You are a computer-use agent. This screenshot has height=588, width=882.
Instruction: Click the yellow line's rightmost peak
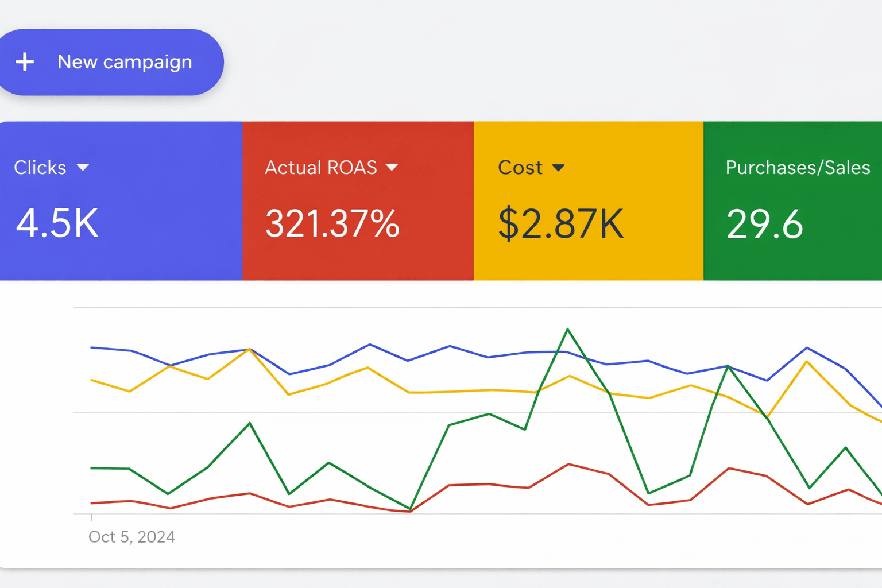[x=807, y=361]
